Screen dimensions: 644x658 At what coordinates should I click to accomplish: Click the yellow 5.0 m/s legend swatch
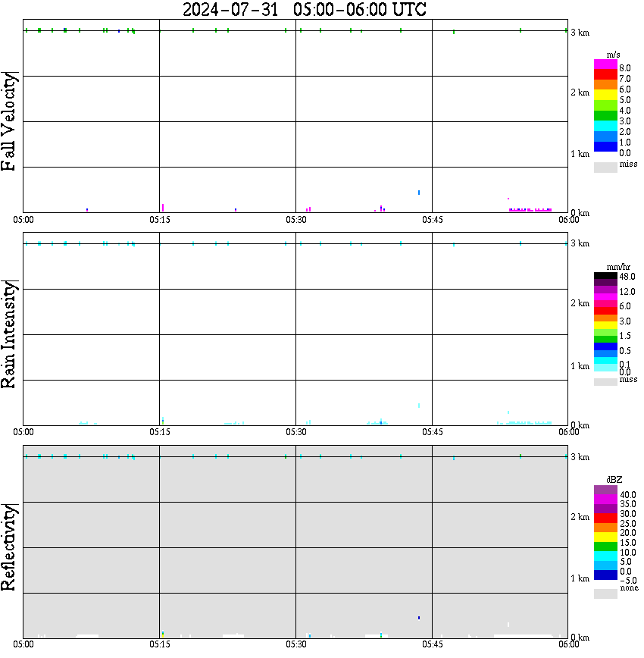click(x=605, y=95)
